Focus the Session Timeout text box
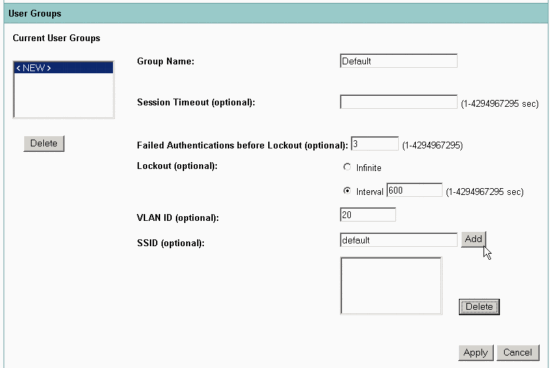Viewport: 550px width, 368px height. (x=398, y=102)
